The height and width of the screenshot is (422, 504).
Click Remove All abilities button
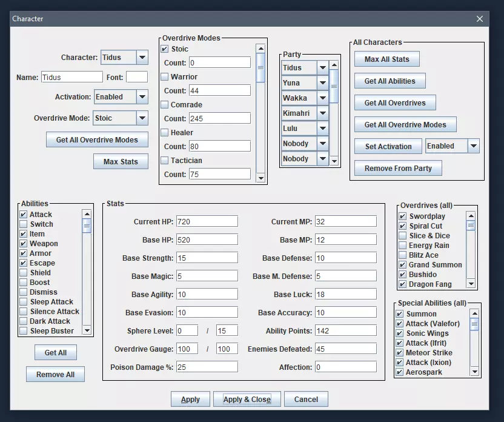(x=55, y=375)
